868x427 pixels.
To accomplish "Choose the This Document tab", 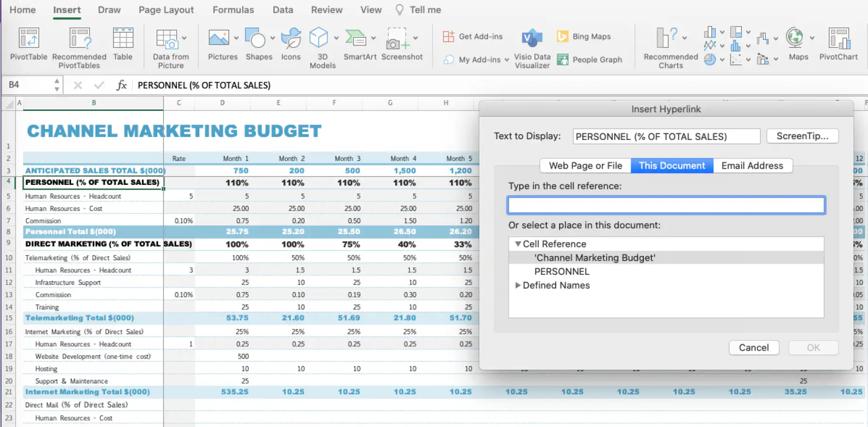I will [672, 166].
